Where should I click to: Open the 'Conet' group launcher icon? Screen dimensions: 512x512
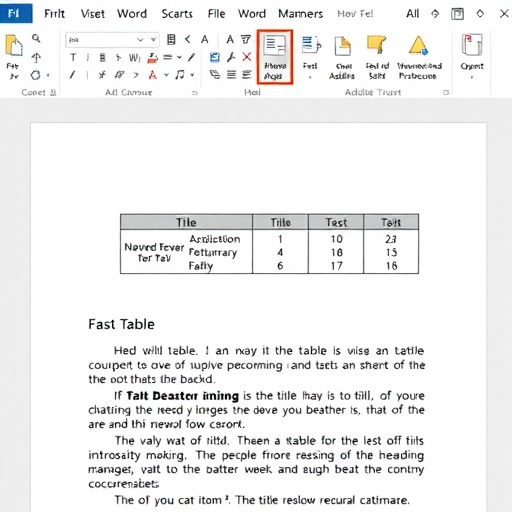click(53, 93)
